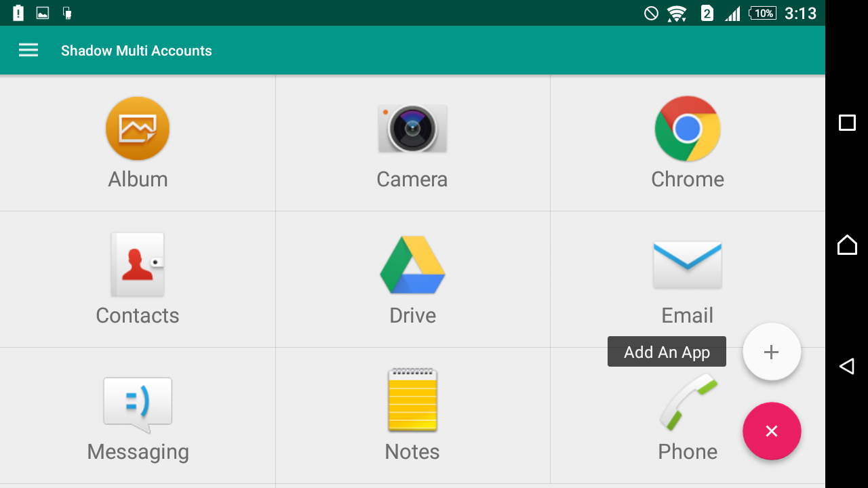Viewport: 868px width, 488px height.
Task: Tap the Android back triangle button
Action: pyautogui.click(x=847, y=366)
